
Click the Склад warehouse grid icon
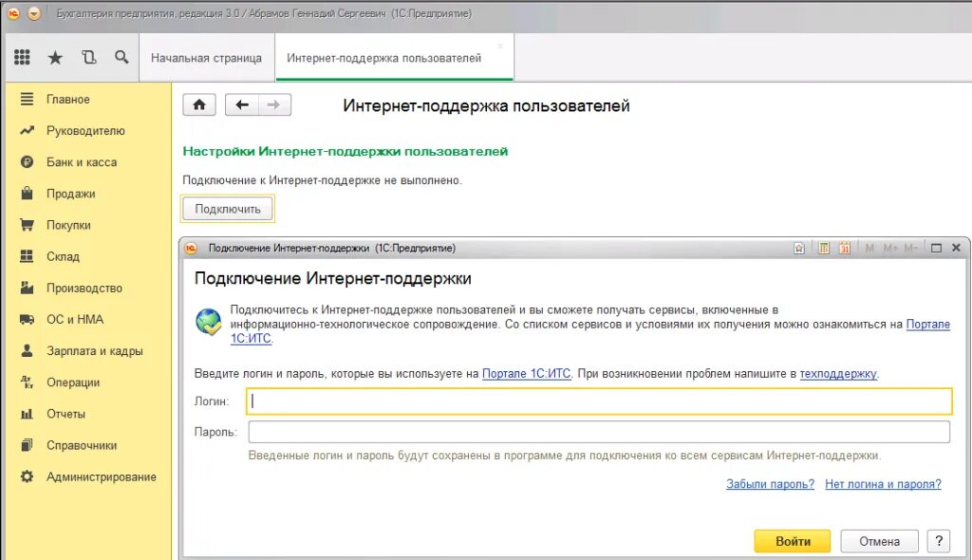(x=27, y=256)
